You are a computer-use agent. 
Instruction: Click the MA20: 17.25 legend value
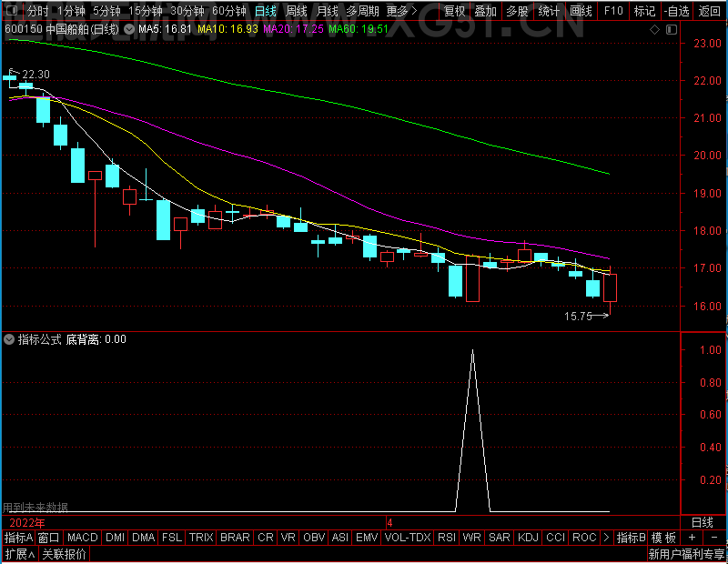293,29
